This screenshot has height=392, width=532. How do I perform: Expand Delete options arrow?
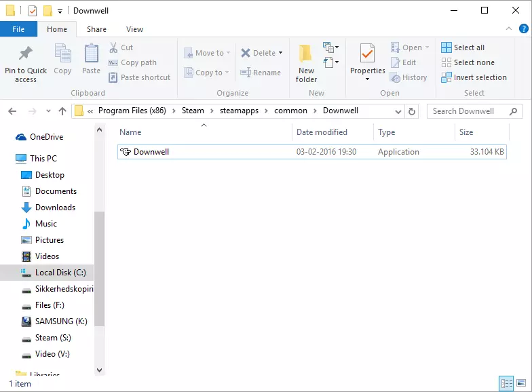point(281,53)
